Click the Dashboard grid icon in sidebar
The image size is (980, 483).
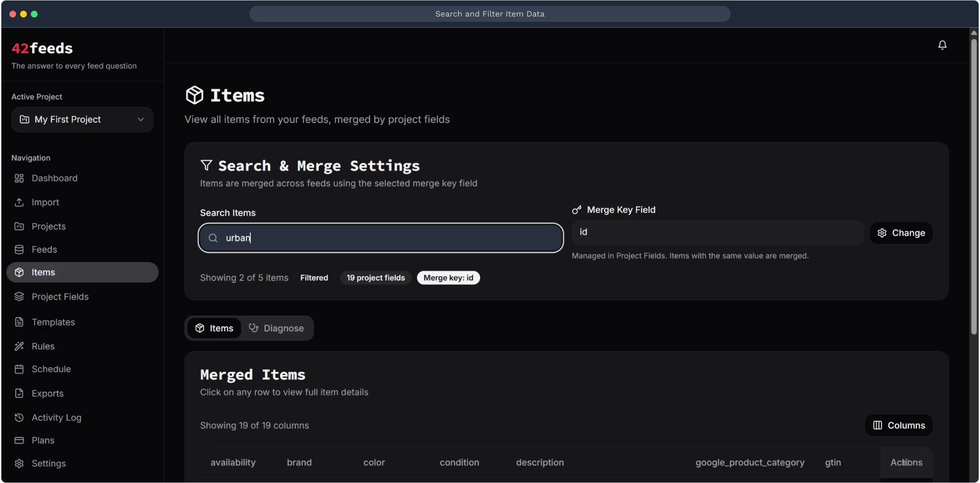tap(19, 178)
